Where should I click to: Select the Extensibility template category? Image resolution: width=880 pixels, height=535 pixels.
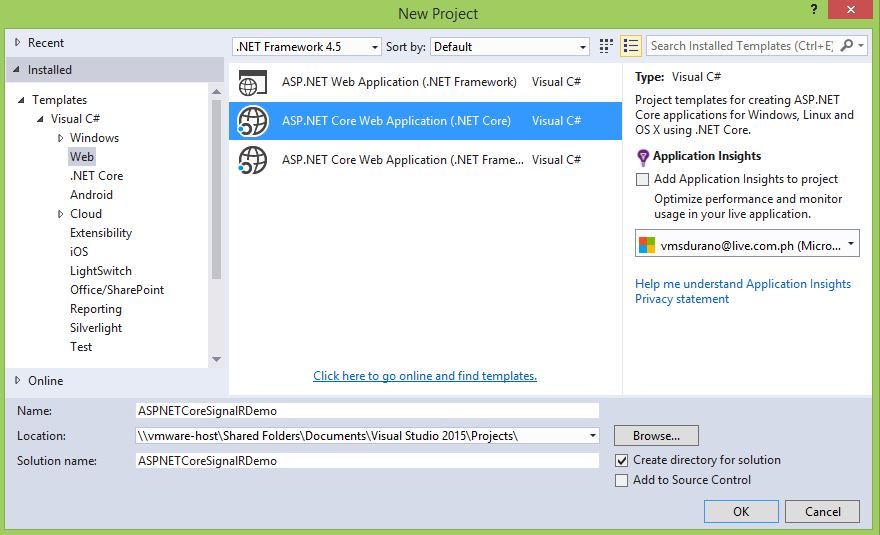click(100, 233)
